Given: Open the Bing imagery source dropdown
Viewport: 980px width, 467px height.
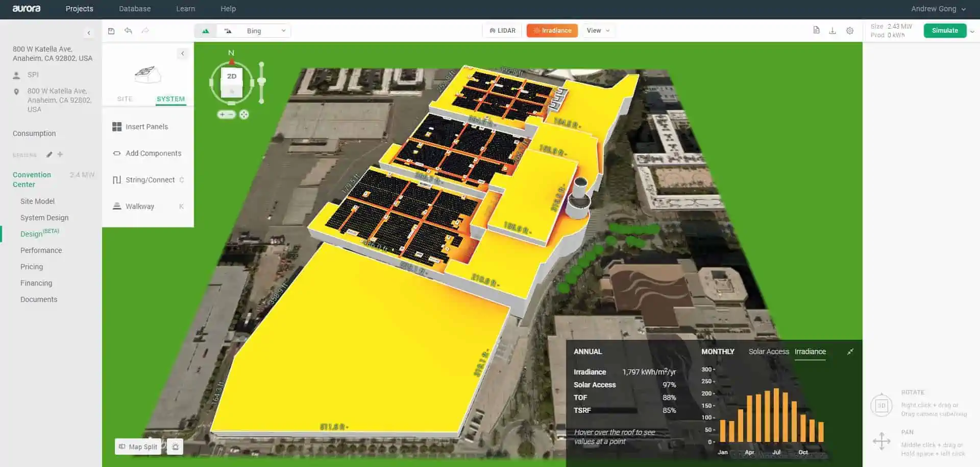Looking at the screenshot, I should [265, 31].
